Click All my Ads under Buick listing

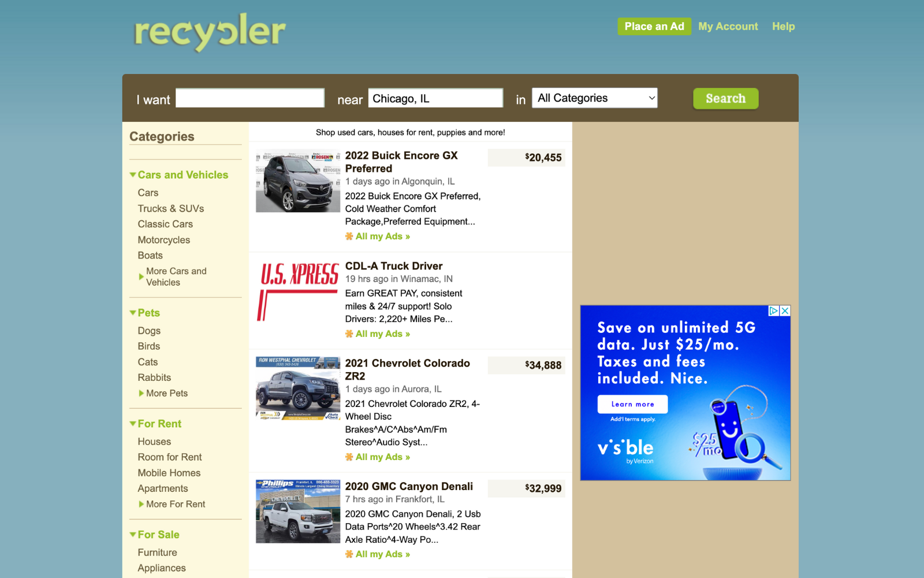[383, 236]
